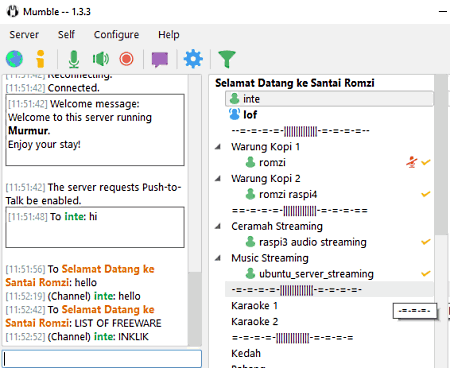Screen dimensions: 450x368
Task: Collapse the Ceramah Streaming channel
Action: 218,227
